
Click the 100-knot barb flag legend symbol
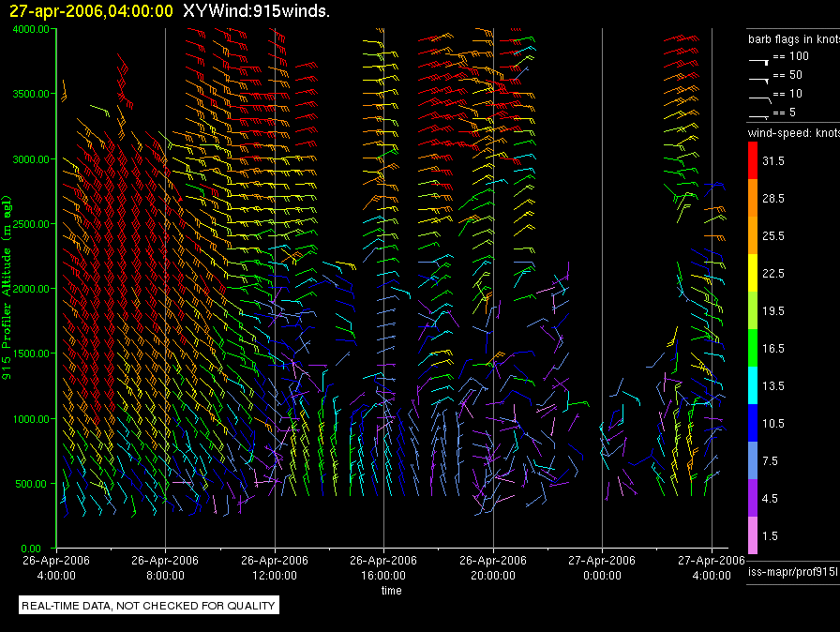click(759, 58)
